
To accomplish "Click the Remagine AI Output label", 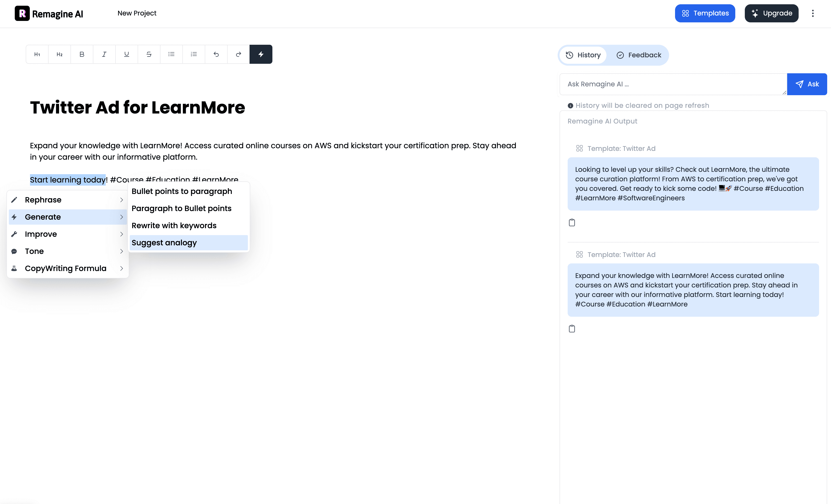I will pos(602,121).
